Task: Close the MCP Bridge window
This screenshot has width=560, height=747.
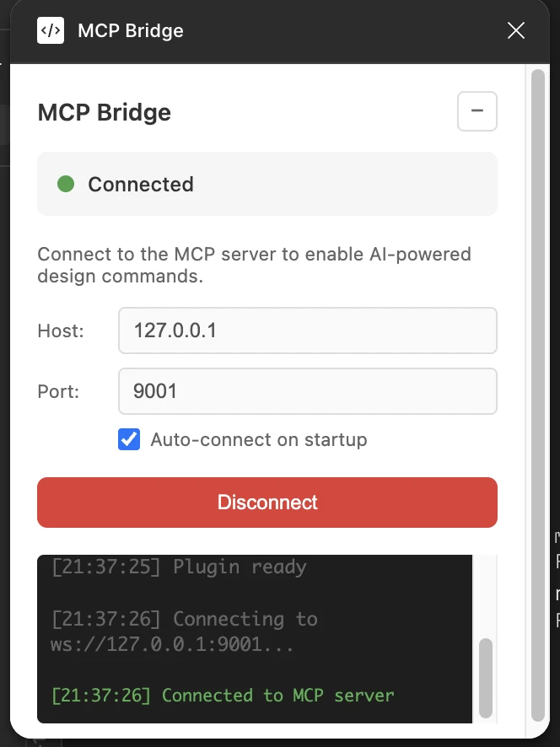Action: click(515, 30)
